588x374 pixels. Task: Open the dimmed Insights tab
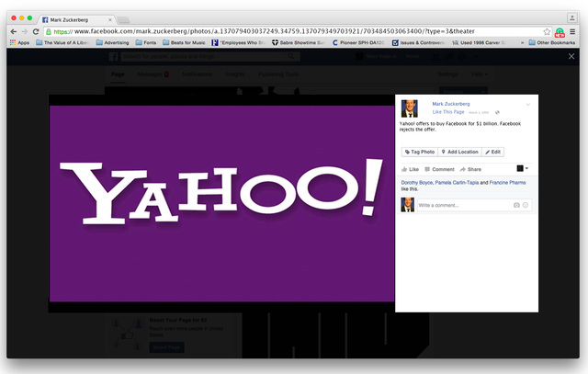coord(235,74)
